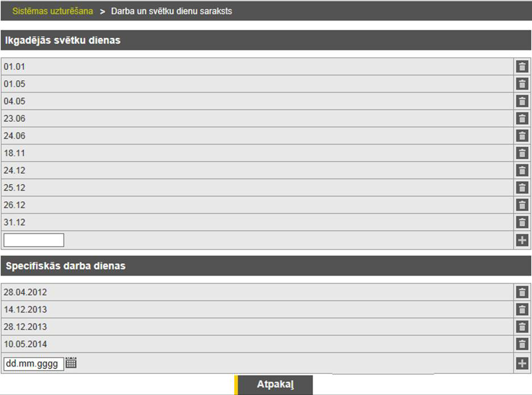The width and height of the screenshot is (532, 395).
Task: Delete specific workday 28.04.2012
Action: 522,292
